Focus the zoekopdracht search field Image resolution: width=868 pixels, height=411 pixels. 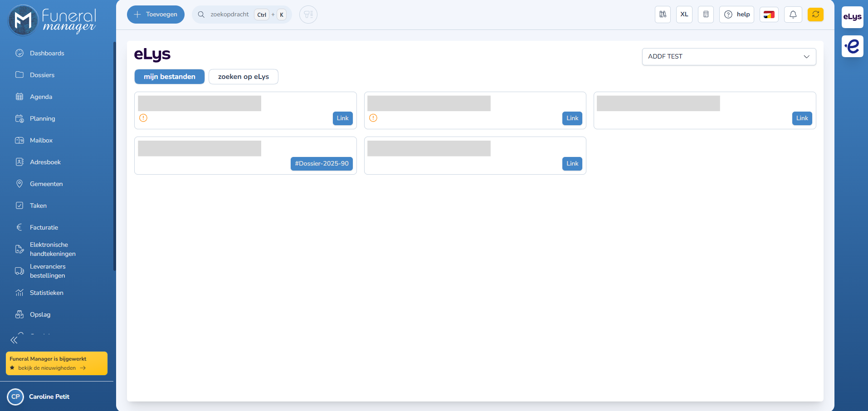242,15
